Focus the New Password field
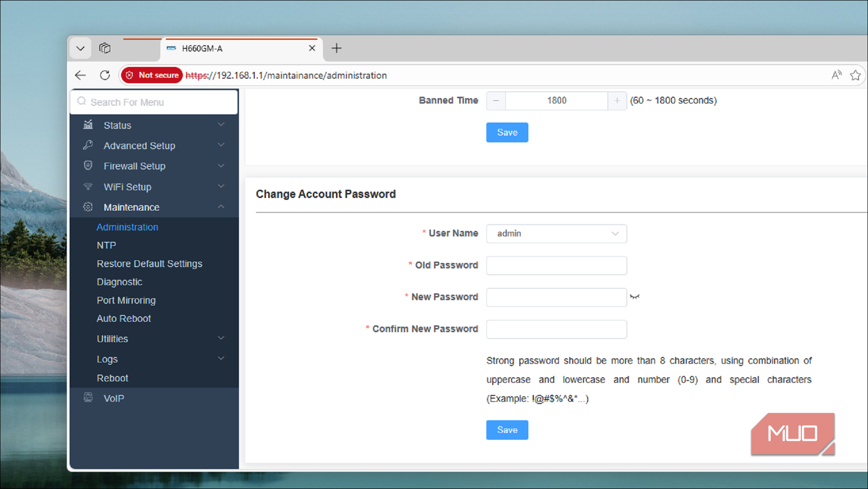This screenshot has height=489, width=868. [557, 297]
